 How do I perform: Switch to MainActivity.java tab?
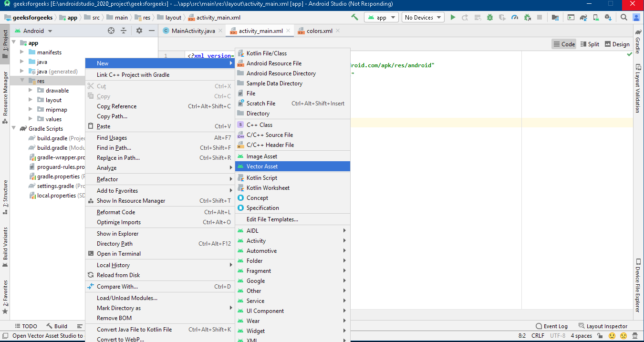193,31
